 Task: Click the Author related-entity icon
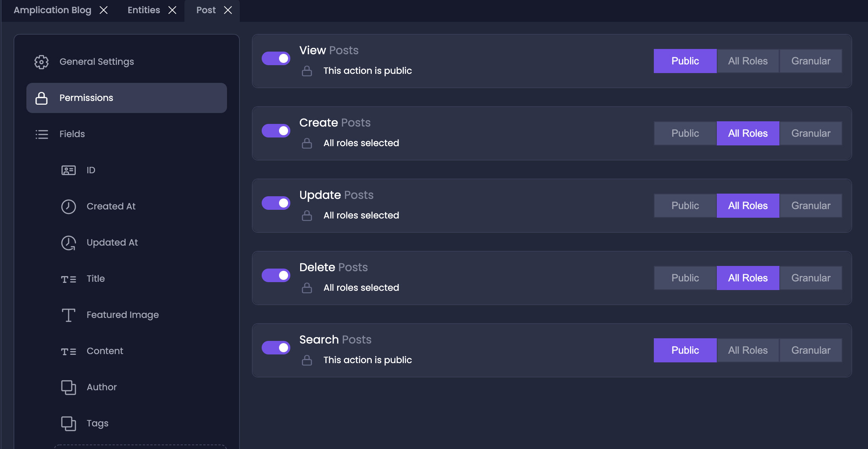click(69, 387)
